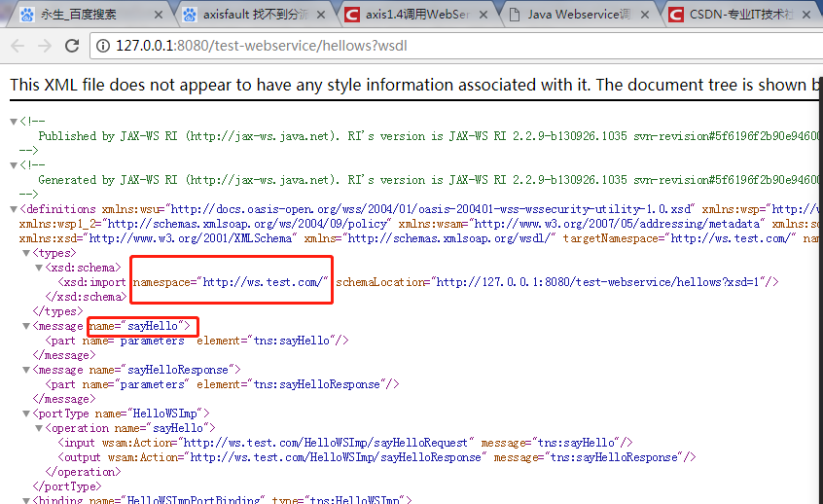Collapse the message sayHelloResponse element
The width and height of the screenshot is (823, 504).
tap(26, 370)
